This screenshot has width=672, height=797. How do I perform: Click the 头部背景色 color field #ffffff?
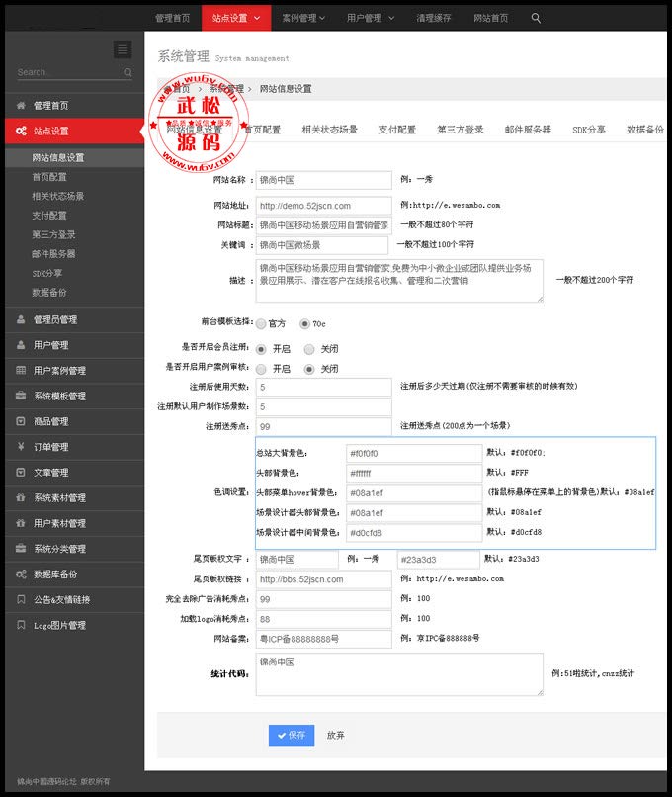tap(414, 474)
